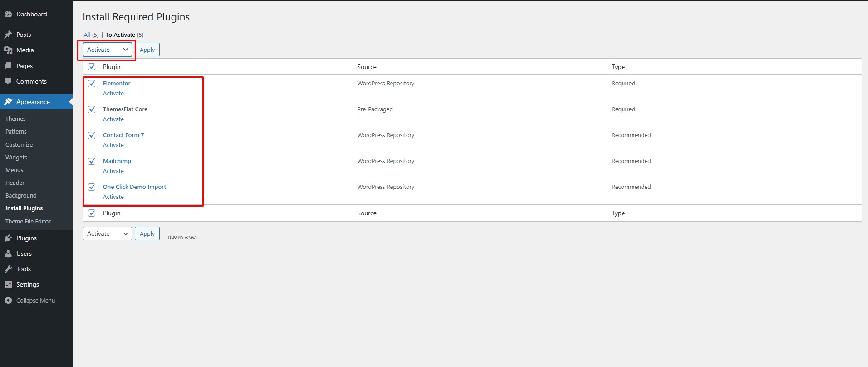Open the Appearance menu item
The width and height of the screenshot is (868, 367).
(x=36, y=102)
